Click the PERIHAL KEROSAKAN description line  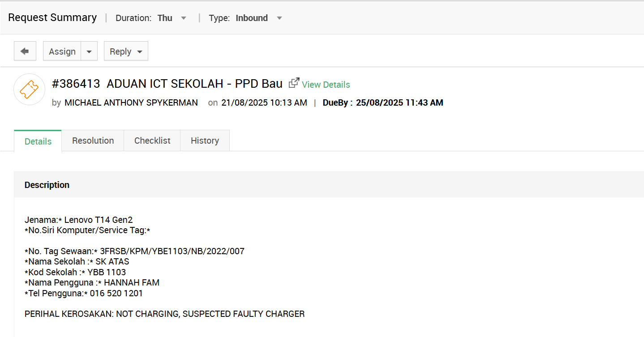164,314
